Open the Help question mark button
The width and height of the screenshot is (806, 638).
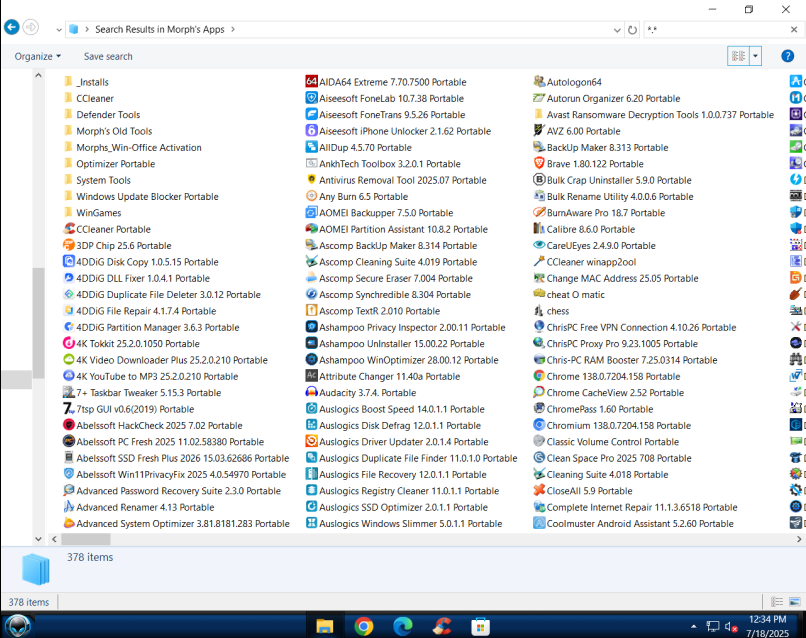point(787,56)
